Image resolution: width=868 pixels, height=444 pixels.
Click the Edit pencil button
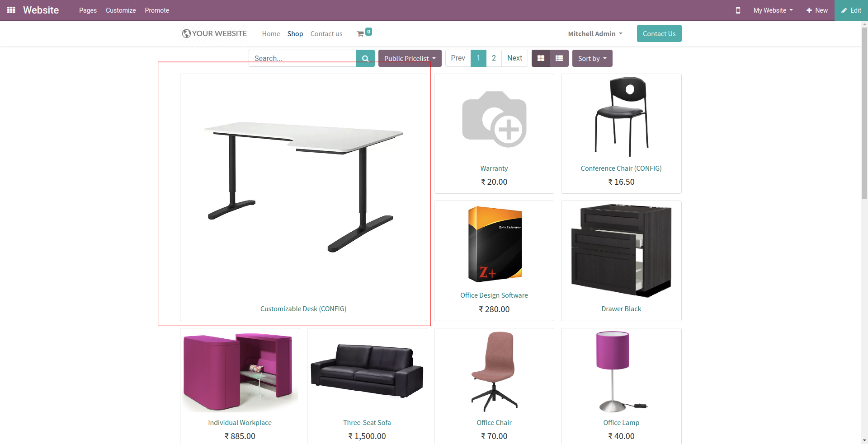pos(851,10)
